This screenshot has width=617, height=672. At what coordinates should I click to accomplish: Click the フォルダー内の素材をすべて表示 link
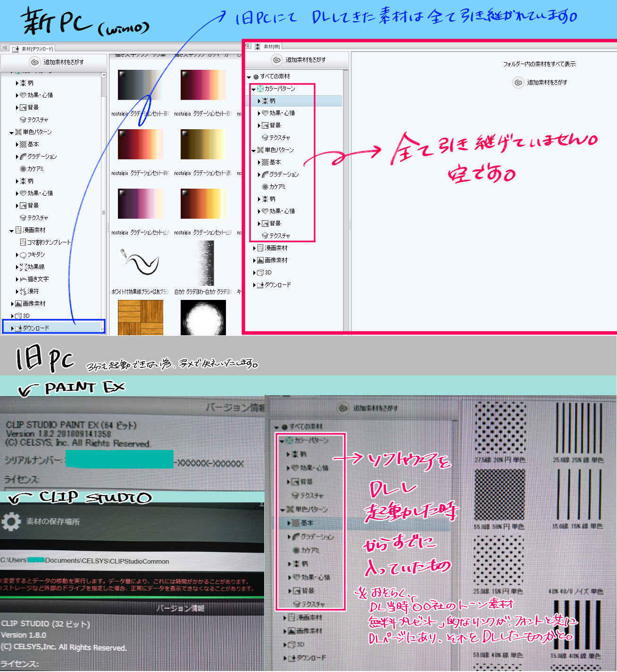click(539, 64)
